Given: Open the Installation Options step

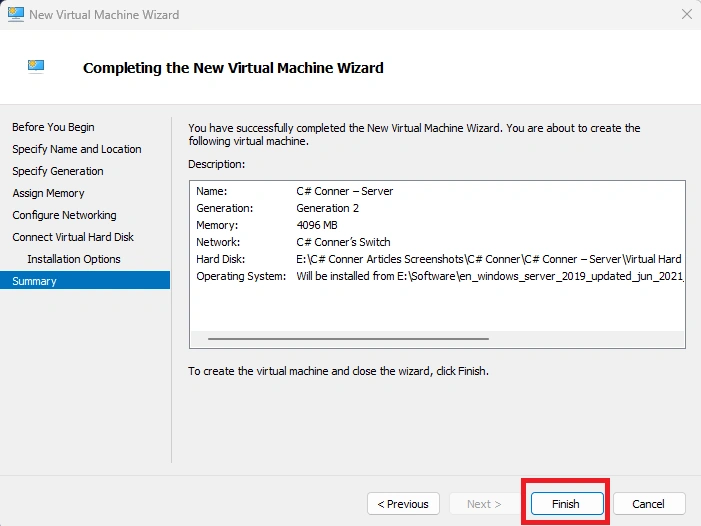Looking at the screenshot, I should 74,259.
